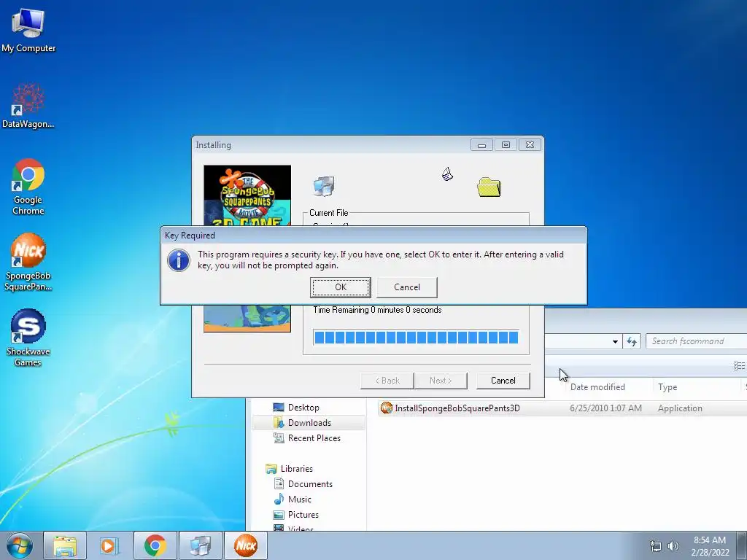
Task: Click the SpongeBob 3D Game installer image
Action: click(247, 195)
